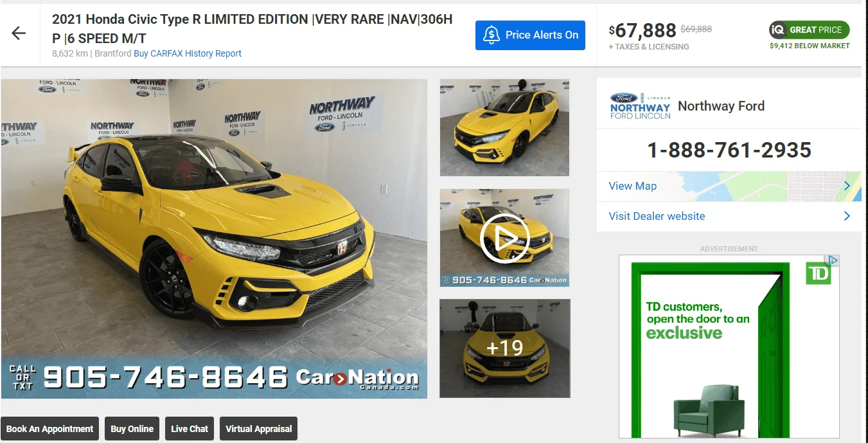Click the + TAXES & LICENSING text
Viewport: 868px width, 443px height.
pyautogui.click(x=649, y=46)
